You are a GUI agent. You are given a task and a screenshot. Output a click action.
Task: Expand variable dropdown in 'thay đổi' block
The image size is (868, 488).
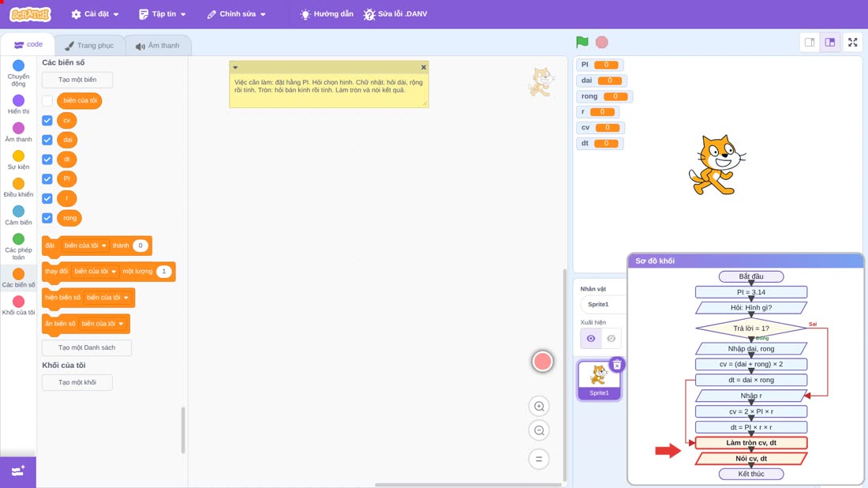click(x=95, y=272)
